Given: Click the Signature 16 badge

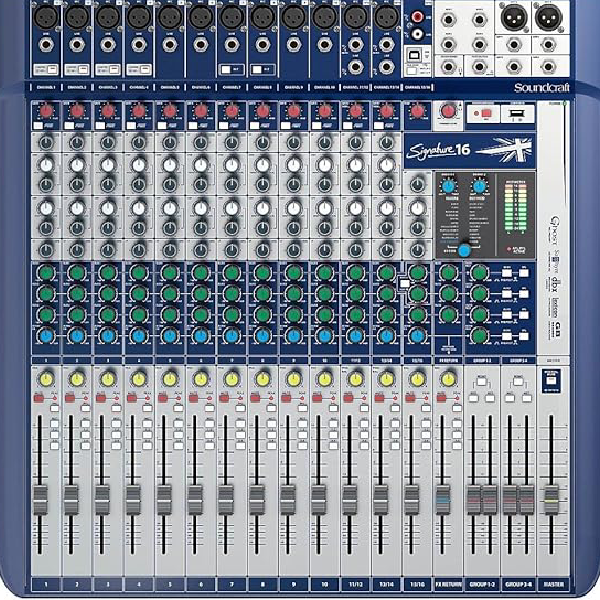Looking at the screenshot, I should 469,151.
